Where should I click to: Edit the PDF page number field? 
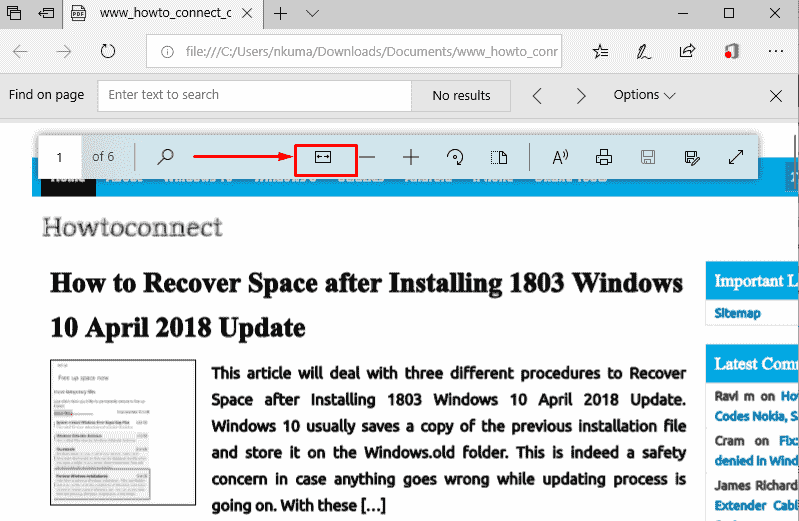click(x=60, y=157)
